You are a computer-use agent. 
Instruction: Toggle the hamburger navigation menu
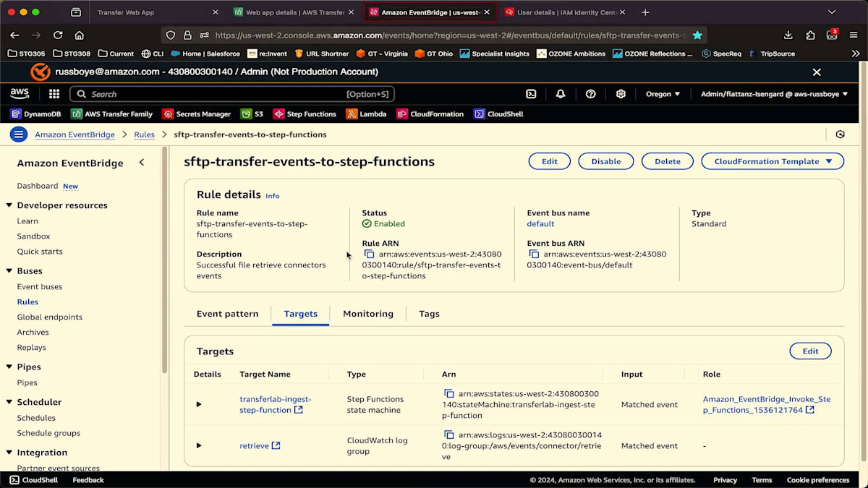[x=19, y=134]
